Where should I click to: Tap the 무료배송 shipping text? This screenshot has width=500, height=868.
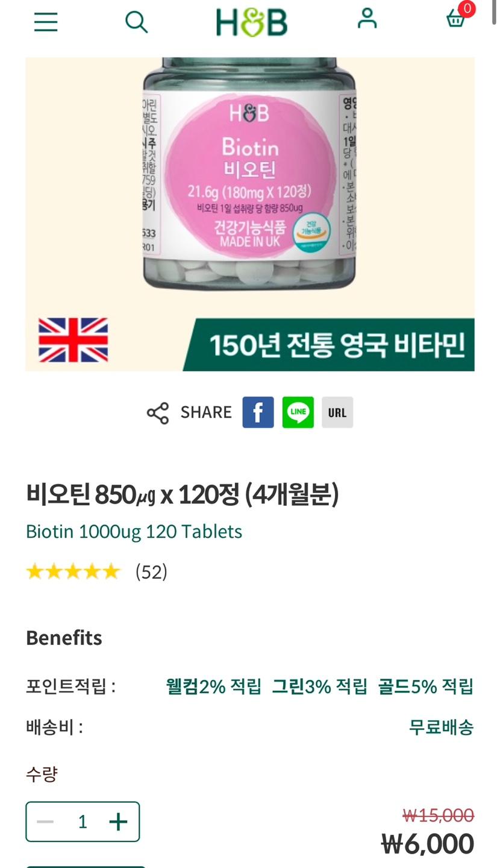click(441, 727)
